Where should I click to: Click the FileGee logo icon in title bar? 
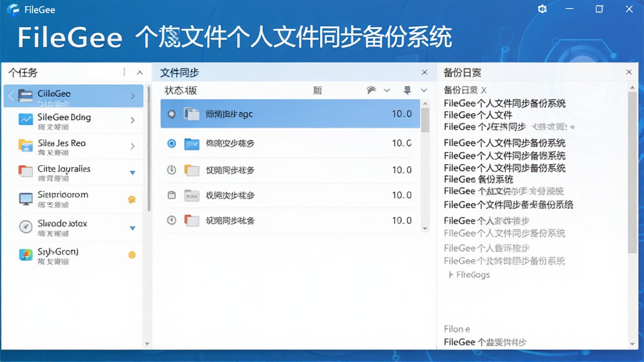click(x=13, y=9)
